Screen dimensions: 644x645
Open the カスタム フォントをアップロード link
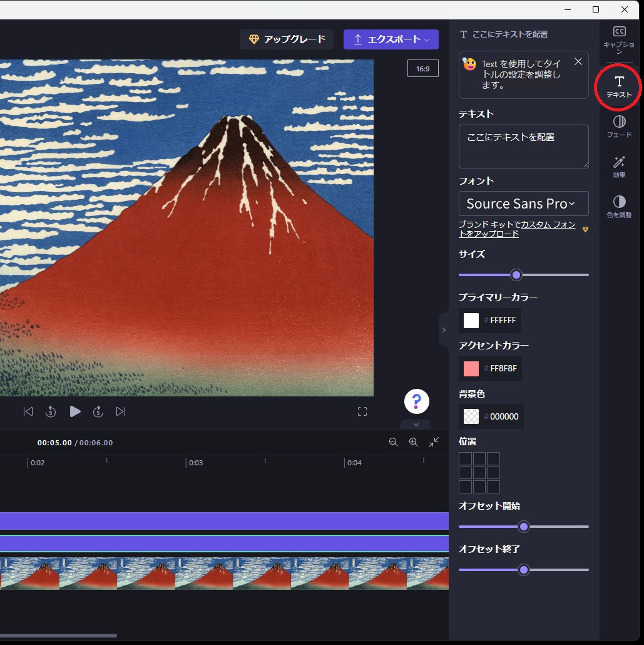(518, 229)
